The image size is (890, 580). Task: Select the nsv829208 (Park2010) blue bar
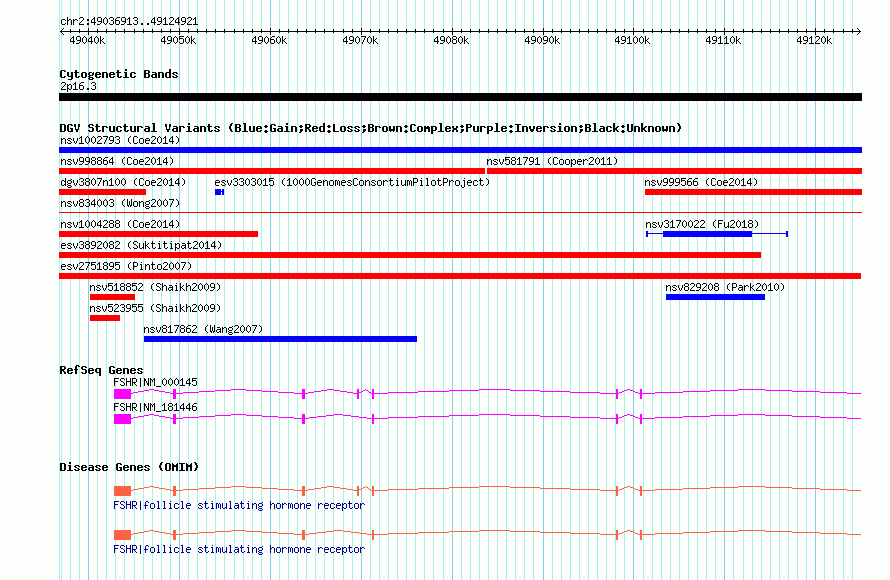coord(715,297)
